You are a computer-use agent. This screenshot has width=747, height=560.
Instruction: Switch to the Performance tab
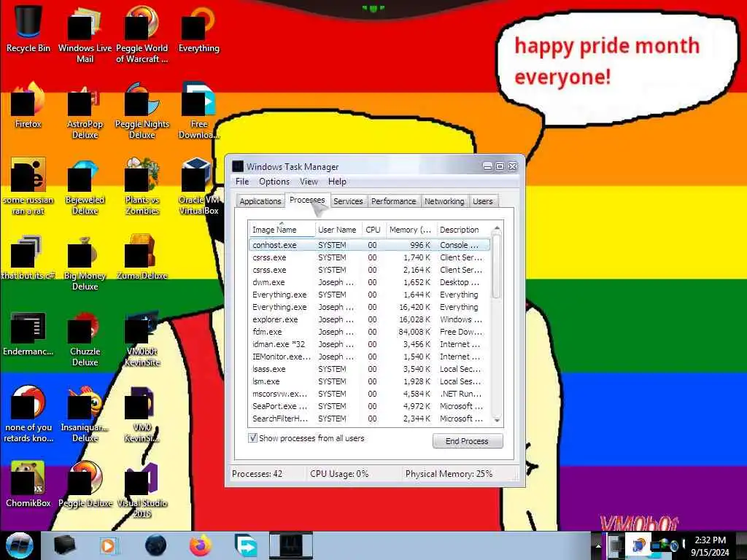pyautogui.click(x=393, y=201)
